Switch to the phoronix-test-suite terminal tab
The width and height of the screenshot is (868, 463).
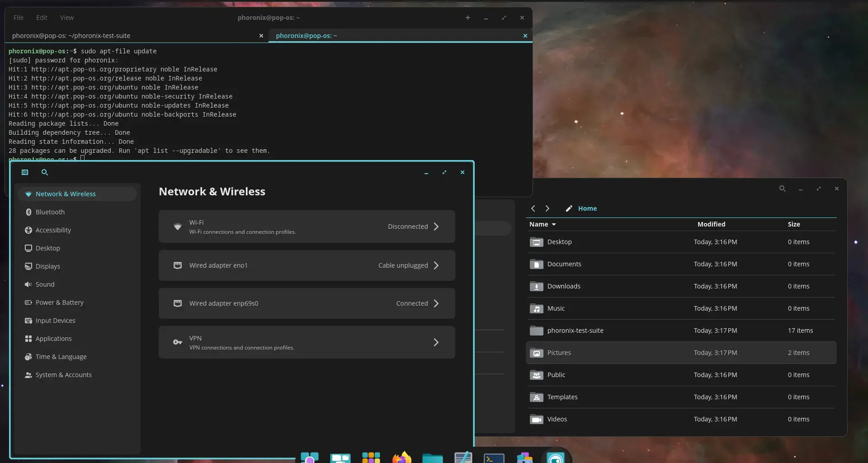71,35
